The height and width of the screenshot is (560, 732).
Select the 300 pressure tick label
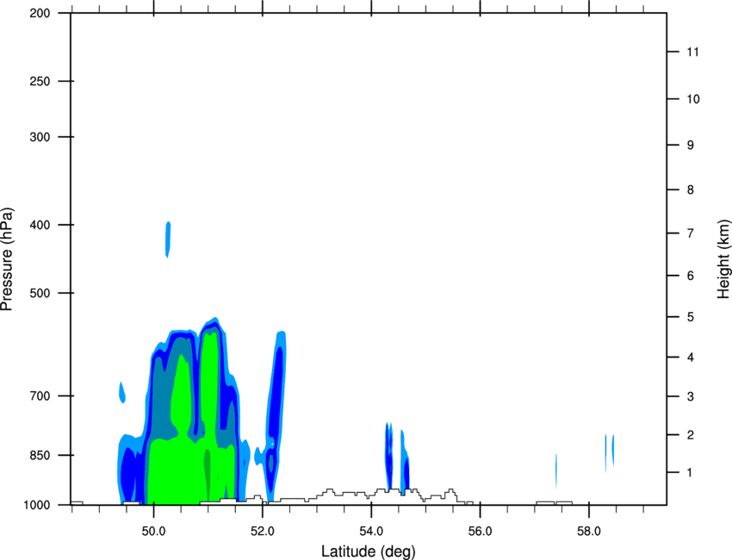coord(40,137)
